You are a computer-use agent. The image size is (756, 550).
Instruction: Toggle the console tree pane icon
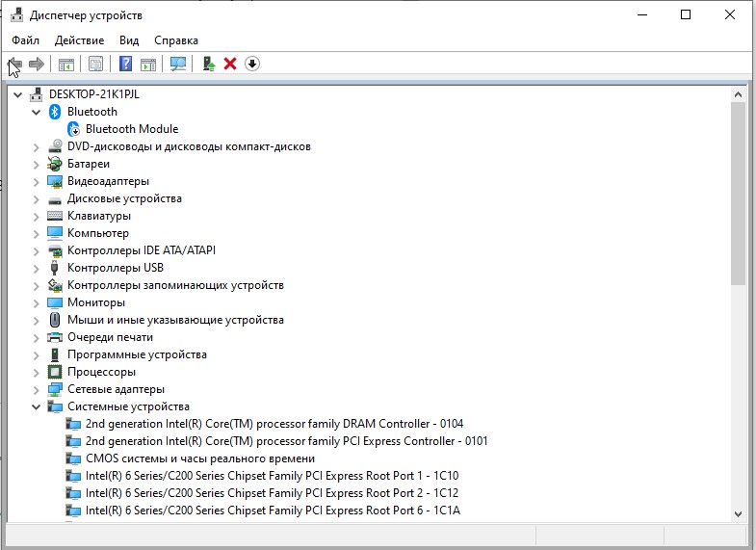click(66, 64)
